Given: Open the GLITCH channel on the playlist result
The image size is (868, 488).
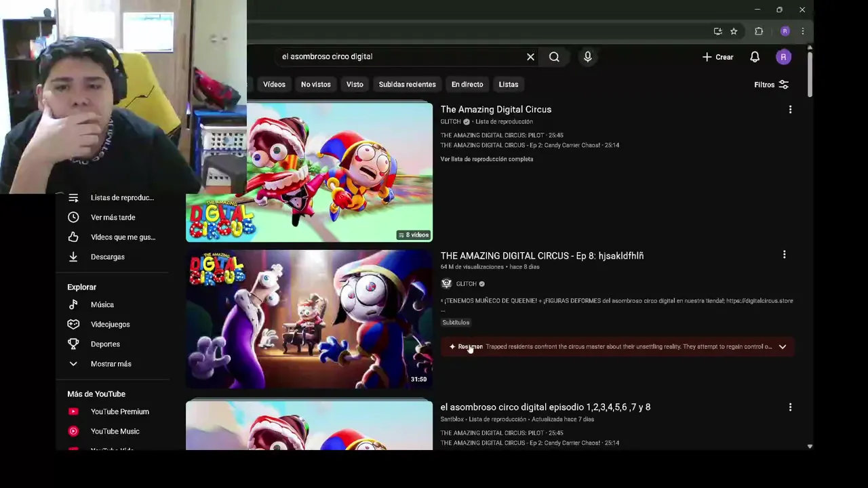Looking at the screenshot, I should (450, 122).
